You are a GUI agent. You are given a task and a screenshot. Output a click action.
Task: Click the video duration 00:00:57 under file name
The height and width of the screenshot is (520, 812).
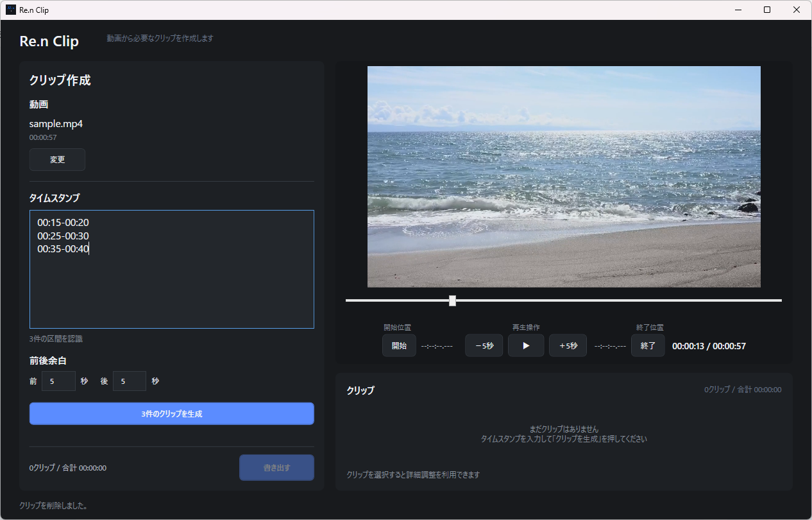(x=43, y=137)
